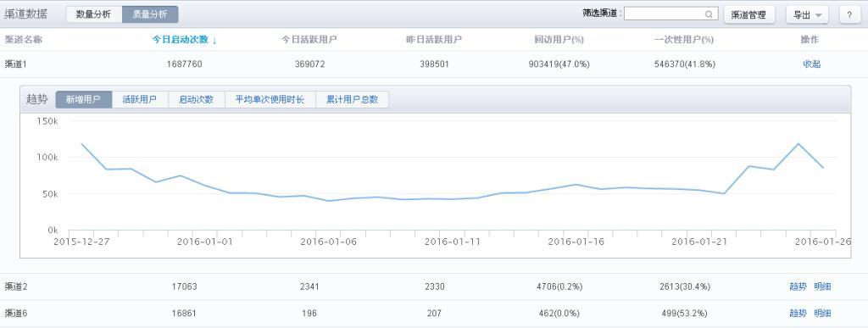Screen dimensions: 868x328
Task: Click 2016-01-01 axis date label
Action: pos(205,242)
